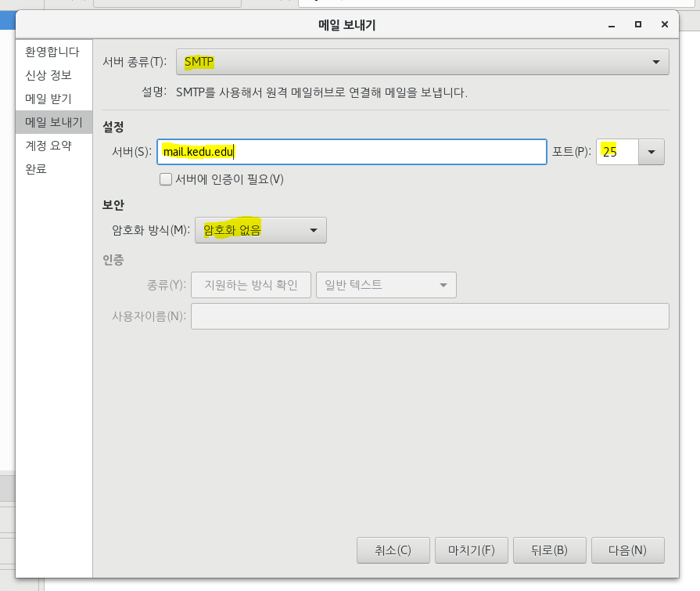Proceed with the 다음(N) button

tap(628, 550)
